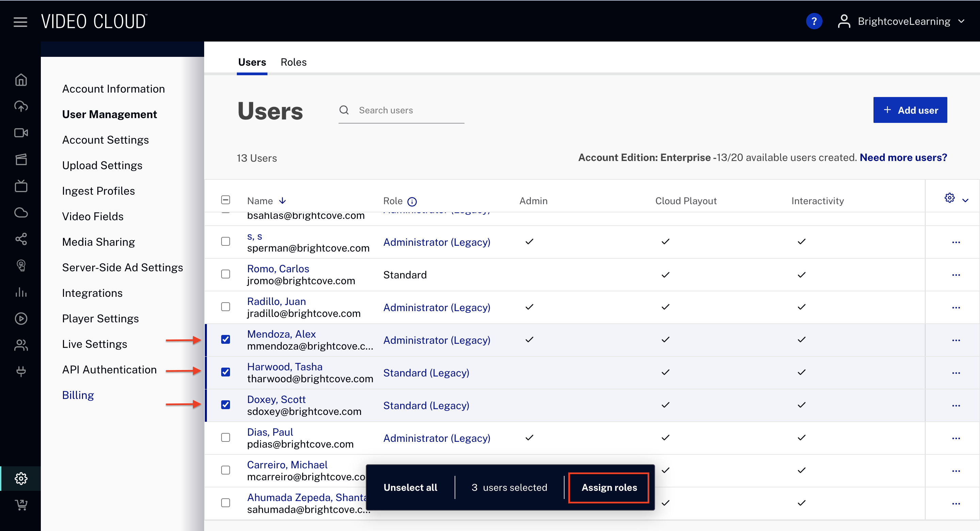980x531 pixels.
Task: Click the blue help question mark icon
Action: click(814, 21)
